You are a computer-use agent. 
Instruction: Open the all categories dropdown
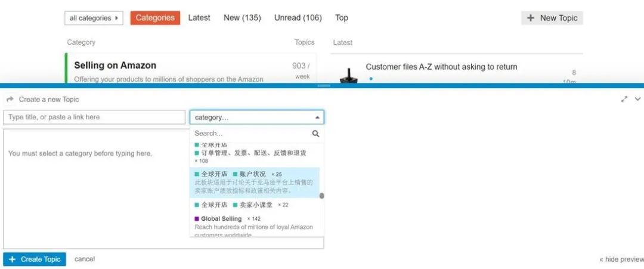click(x=94, y=18)
